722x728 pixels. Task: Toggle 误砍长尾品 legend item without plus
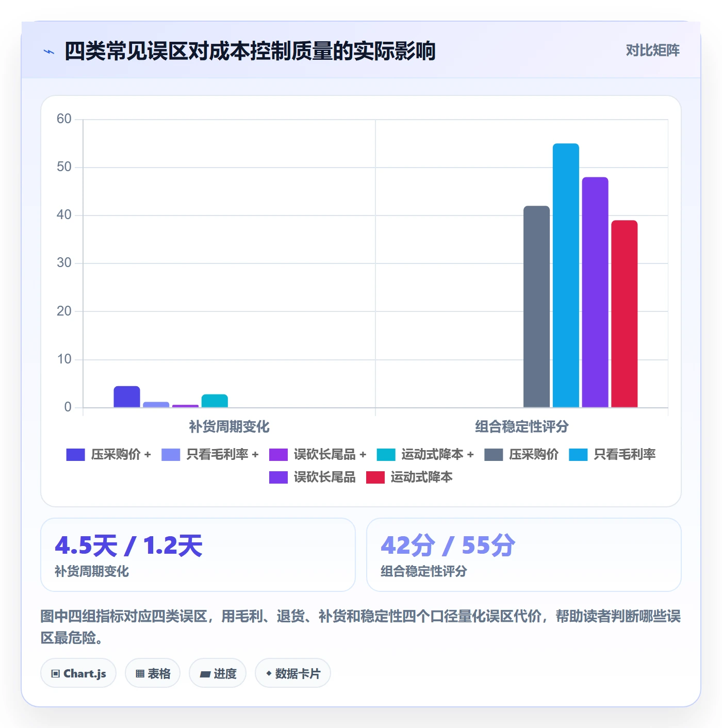pos(313,477)
